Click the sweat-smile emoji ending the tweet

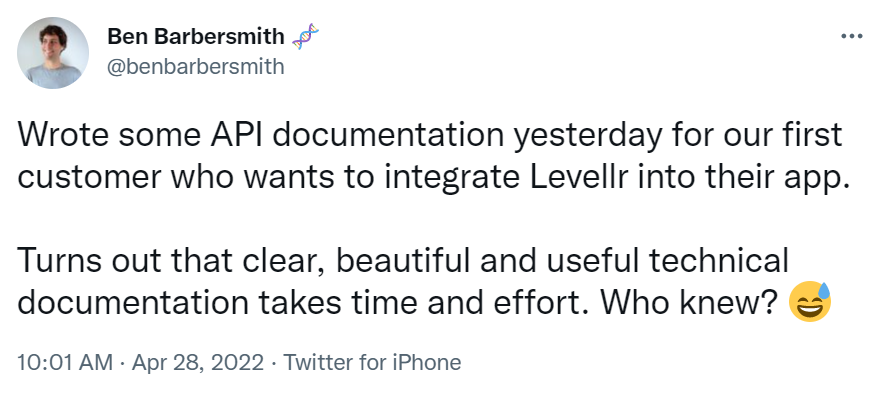810,301
